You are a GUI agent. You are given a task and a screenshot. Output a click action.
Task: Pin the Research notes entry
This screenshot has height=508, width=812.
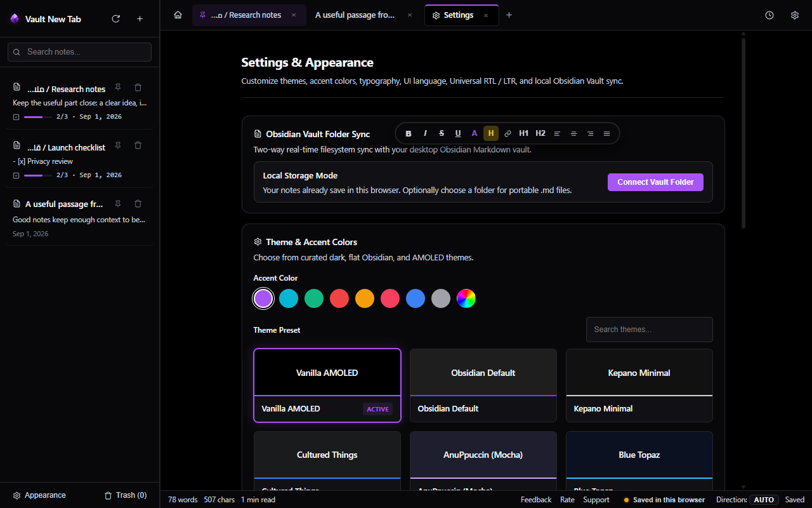(x=118, y=88)
